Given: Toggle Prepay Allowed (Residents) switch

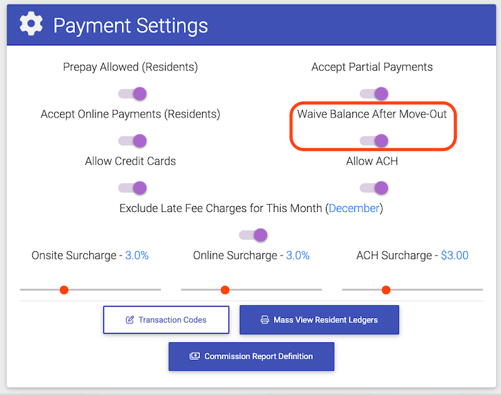Looking at the screenshot, I should point(132,94).
